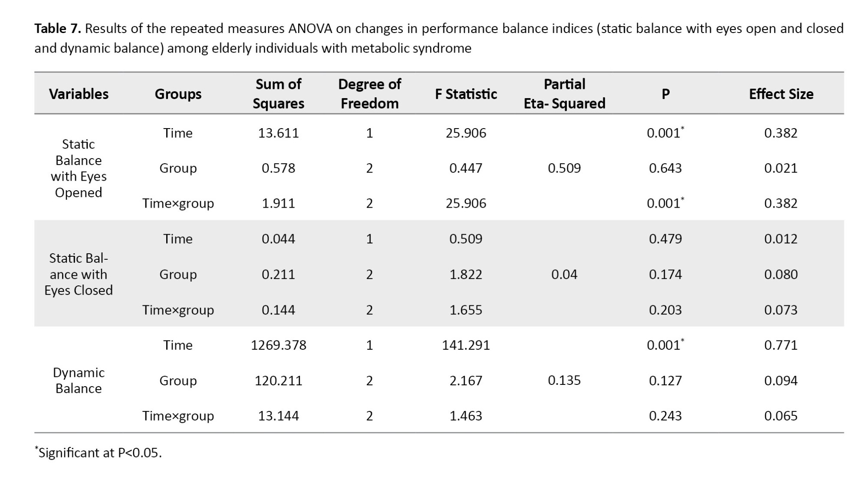Screen dimensions: 868x480
Task: Click the "Variables" column header
Action: coord(79,94)
